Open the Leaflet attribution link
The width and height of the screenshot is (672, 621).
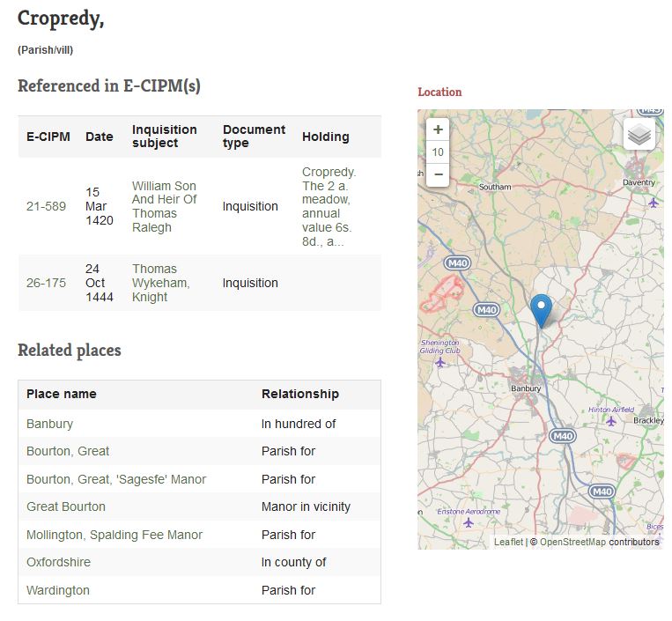tap(507, 542)
